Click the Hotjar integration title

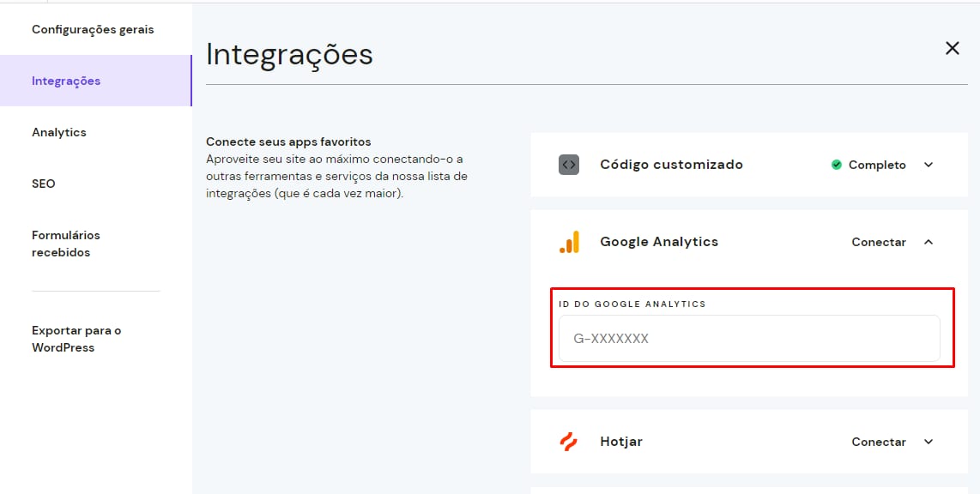tap(621, 442)
